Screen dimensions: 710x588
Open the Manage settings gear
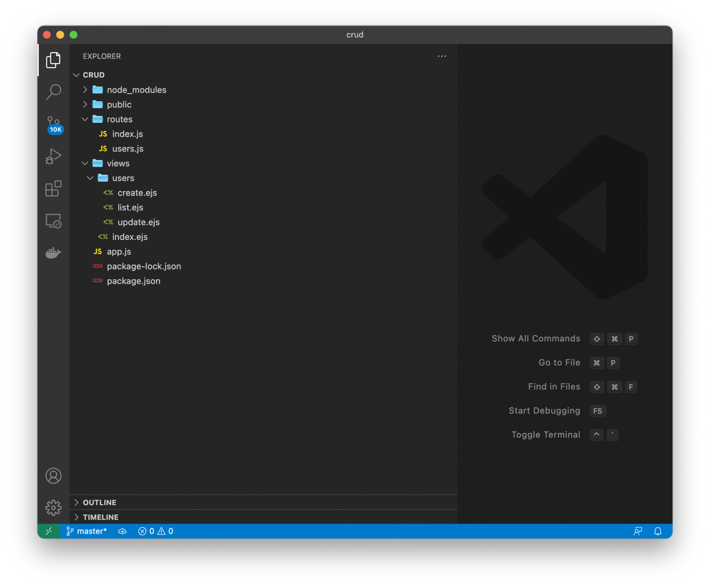coord(54,507)
